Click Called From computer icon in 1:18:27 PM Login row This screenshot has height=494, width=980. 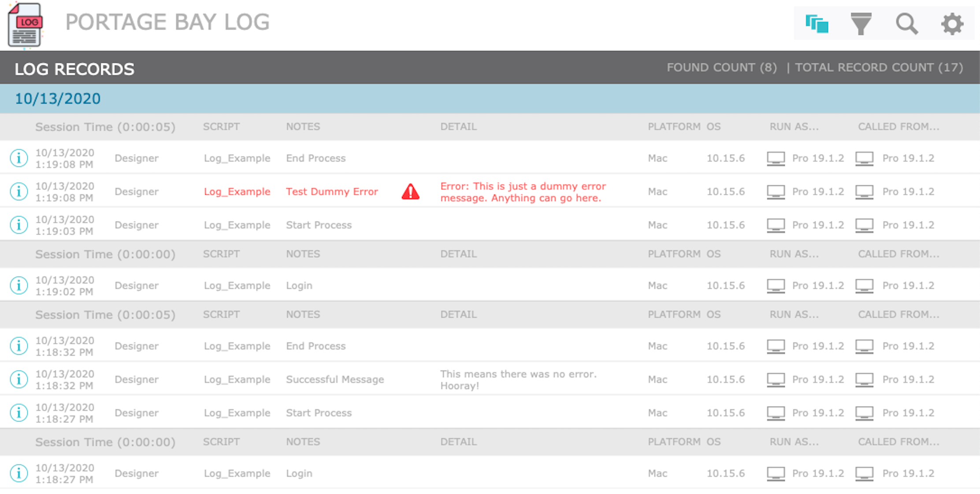865,474
